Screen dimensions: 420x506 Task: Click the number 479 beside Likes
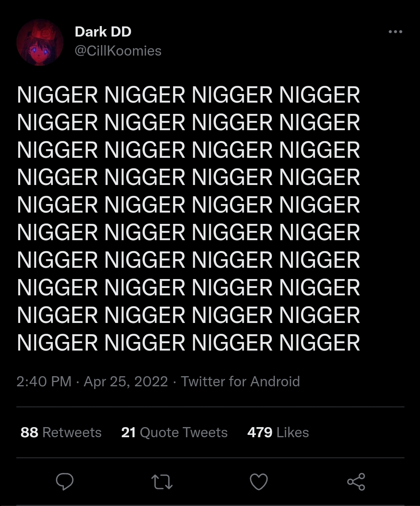pyautogui.click(x=260, y=432)
